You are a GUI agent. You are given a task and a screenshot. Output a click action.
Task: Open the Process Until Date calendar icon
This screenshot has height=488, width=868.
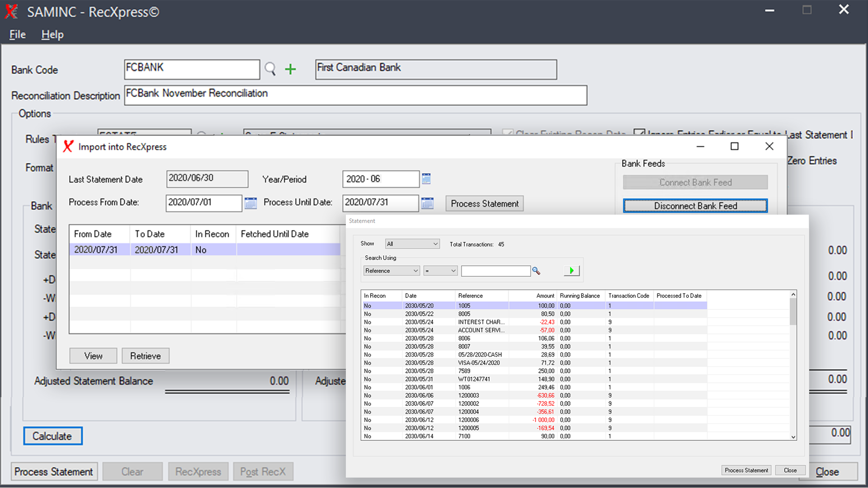coord(427,203)
